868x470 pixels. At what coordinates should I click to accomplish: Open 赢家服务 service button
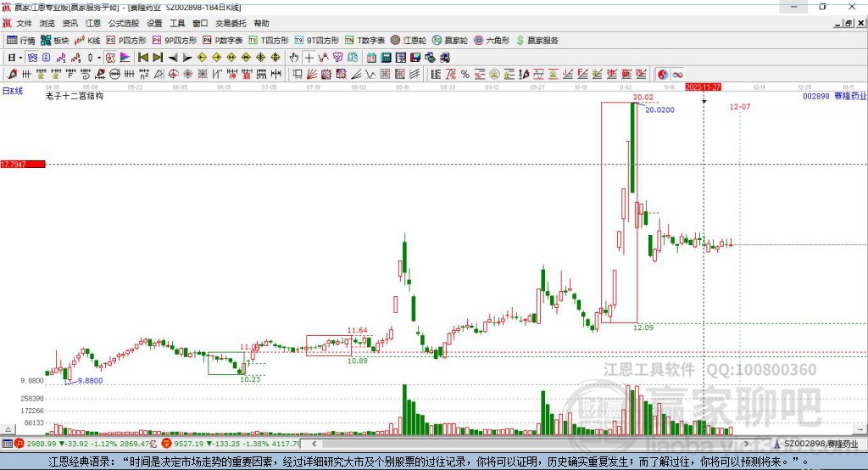pyautogui.click(x=537, y=41)
